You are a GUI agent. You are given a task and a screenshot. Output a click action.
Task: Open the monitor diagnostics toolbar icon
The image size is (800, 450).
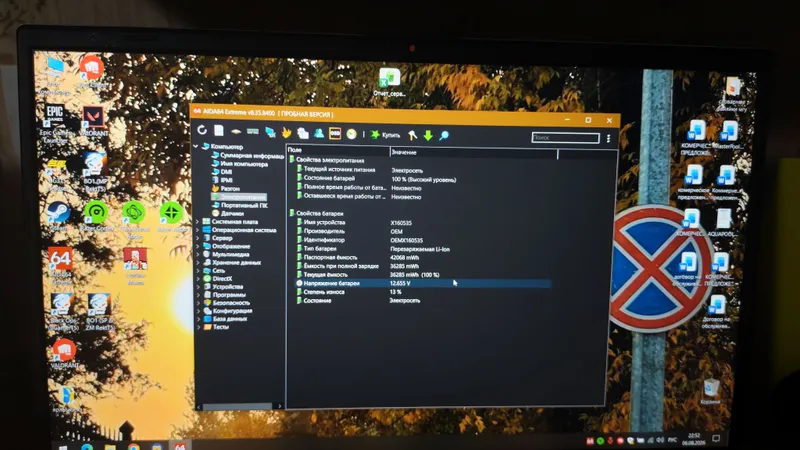point(270,133)
